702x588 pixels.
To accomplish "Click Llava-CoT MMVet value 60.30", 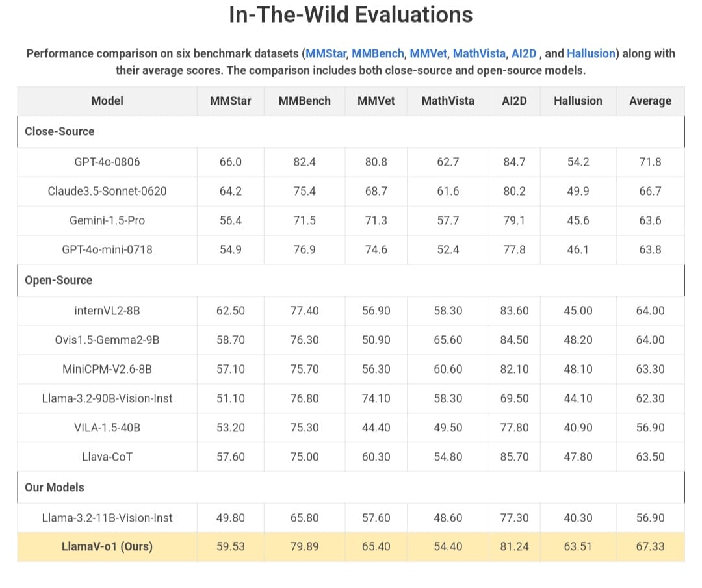I will [376, 457].
